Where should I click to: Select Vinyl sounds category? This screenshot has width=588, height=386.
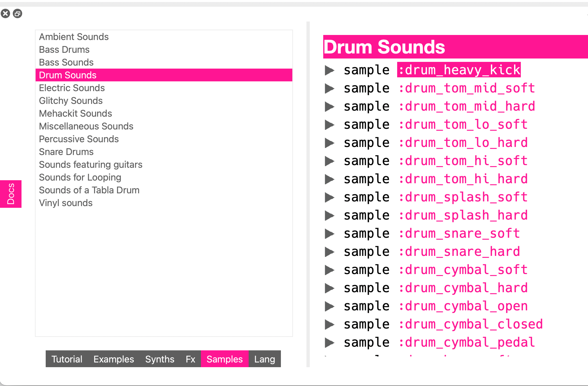pos(164,203)
